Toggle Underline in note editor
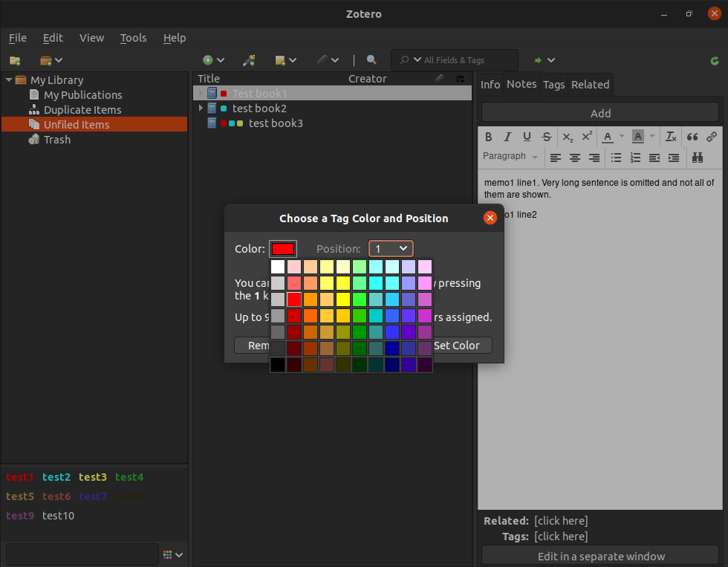728x567 pixels. [527, 137]
